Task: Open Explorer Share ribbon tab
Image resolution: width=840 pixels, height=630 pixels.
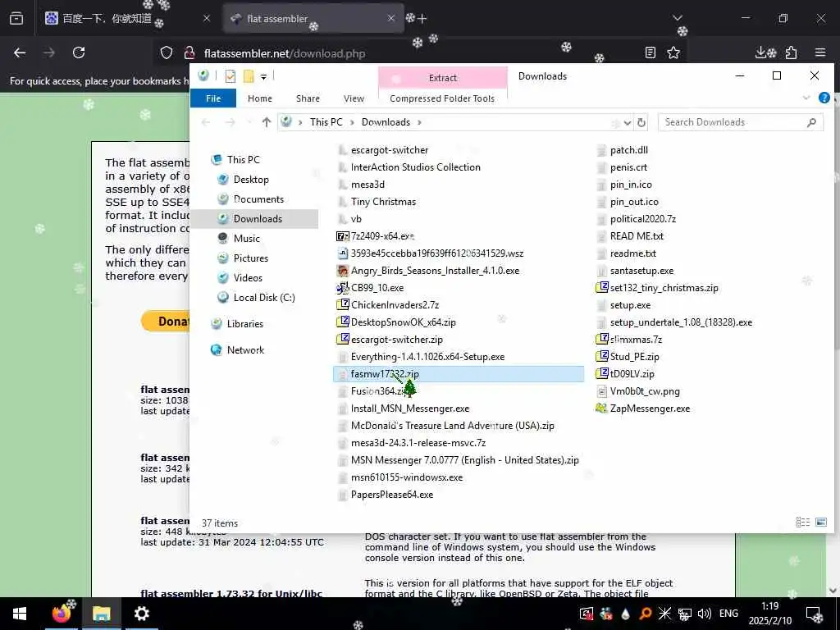Action: tap(308, 98)
